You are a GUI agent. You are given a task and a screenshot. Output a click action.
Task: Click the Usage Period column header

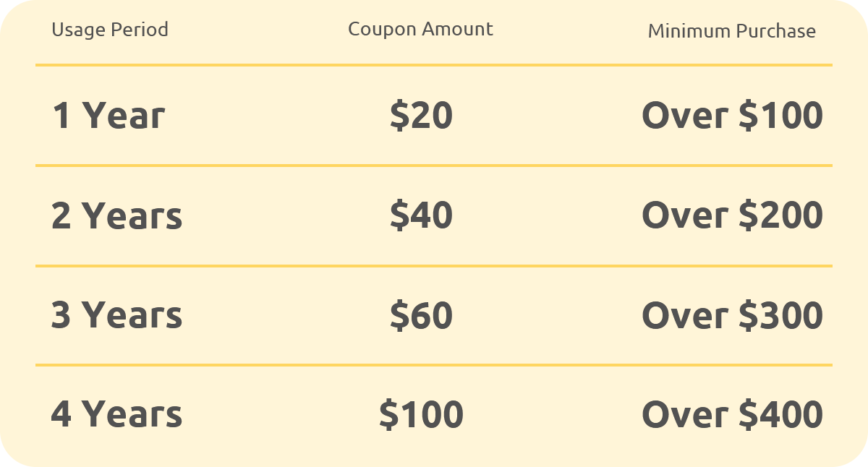pyautogui.click(x=110, y=30)
